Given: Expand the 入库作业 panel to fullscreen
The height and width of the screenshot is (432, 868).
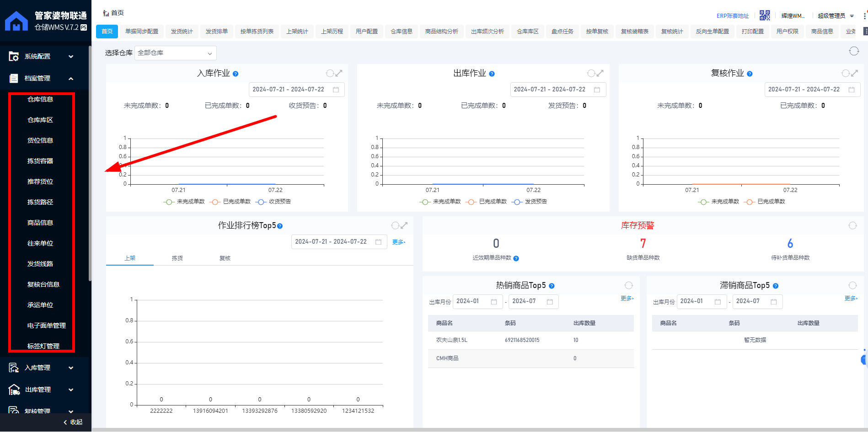Looking at the screenshot, I should (339, 73).
